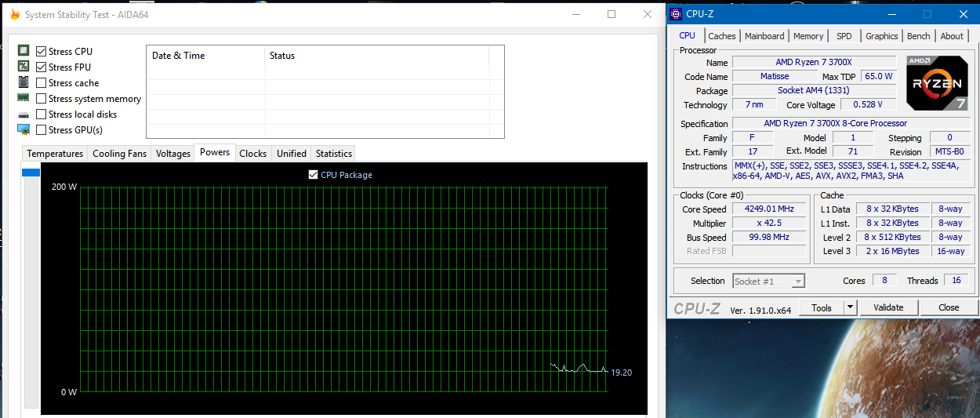Click the Max TDP value 65.0 W
This screenshot has height=418, width=980.
(878, 76)
